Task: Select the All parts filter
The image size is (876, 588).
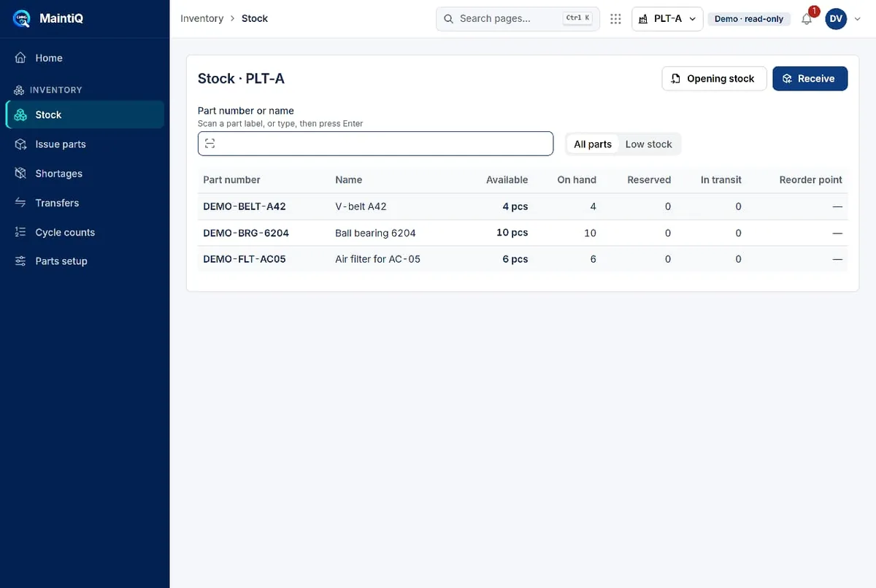Action: pyautogui.click(x=593, y=144)
